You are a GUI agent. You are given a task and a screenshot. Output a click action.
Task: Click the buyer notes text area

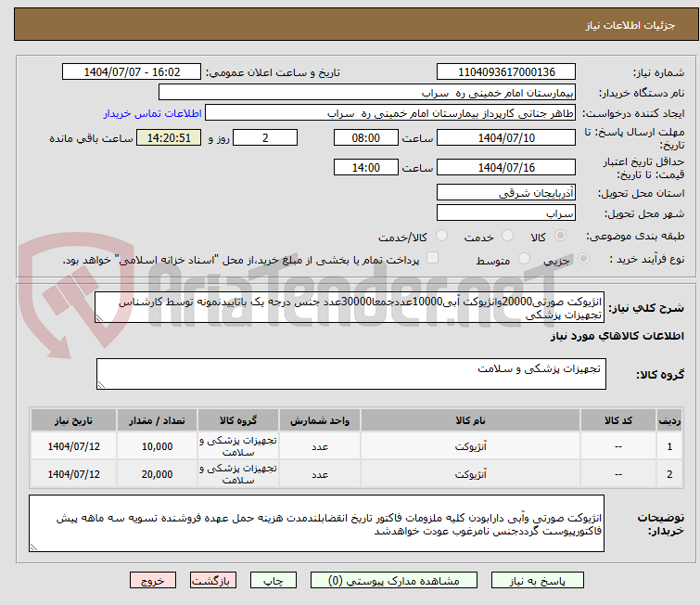[x=316, y=523]
